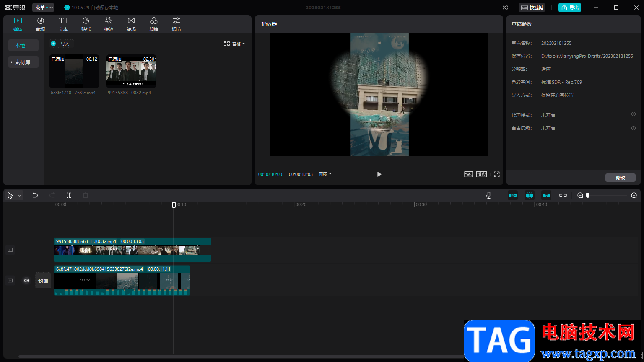Click the playhead marker on the ruler

pyautogui.click(x=174, y=205)
